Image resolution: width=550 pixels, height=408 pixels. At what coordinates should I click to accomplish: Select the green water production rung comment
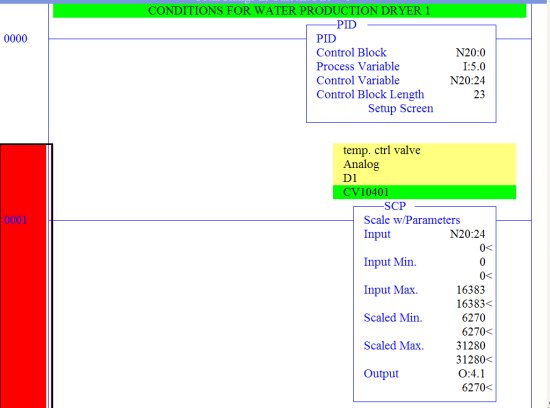(x=289, y=11)
